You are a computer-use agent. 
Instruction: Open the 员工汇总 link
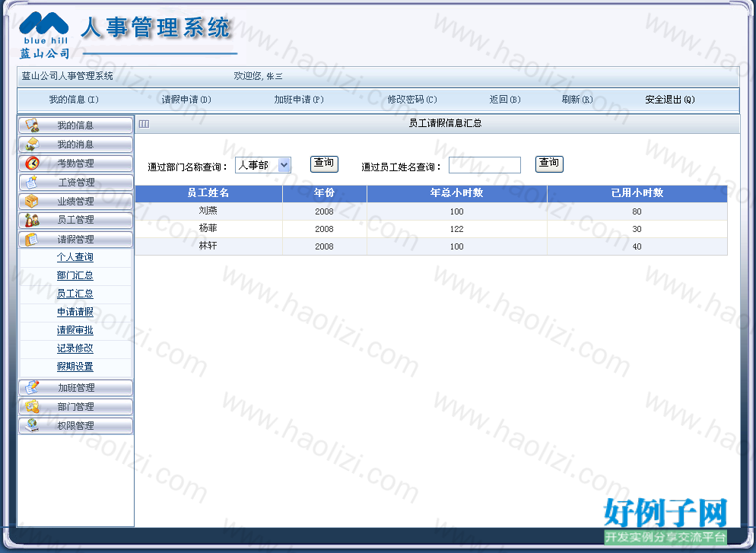click(x=75, y=294)
